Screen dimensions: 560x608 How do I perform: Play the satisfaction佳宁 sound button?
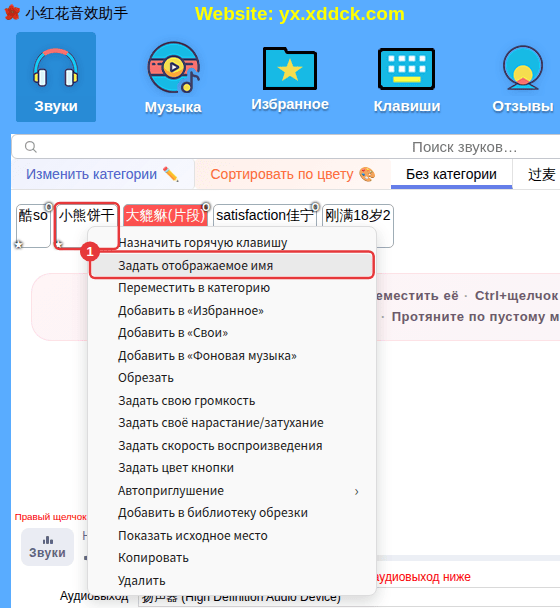pyautogui.click(x=265, y=216)
